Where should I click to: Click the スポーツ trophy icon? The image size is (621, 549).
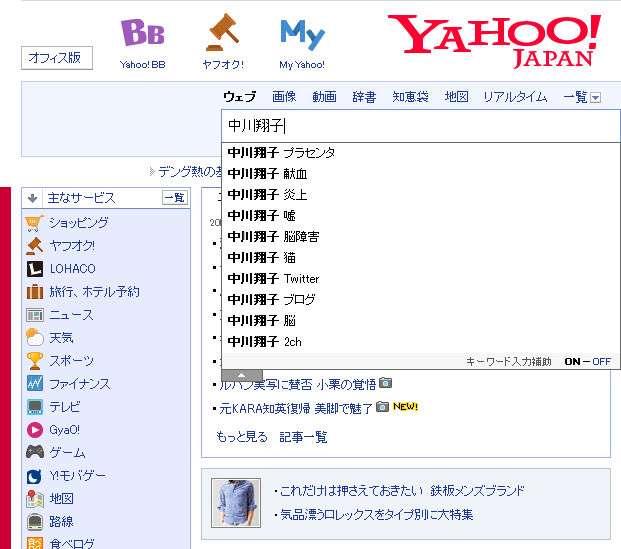[x=34, y=361]
